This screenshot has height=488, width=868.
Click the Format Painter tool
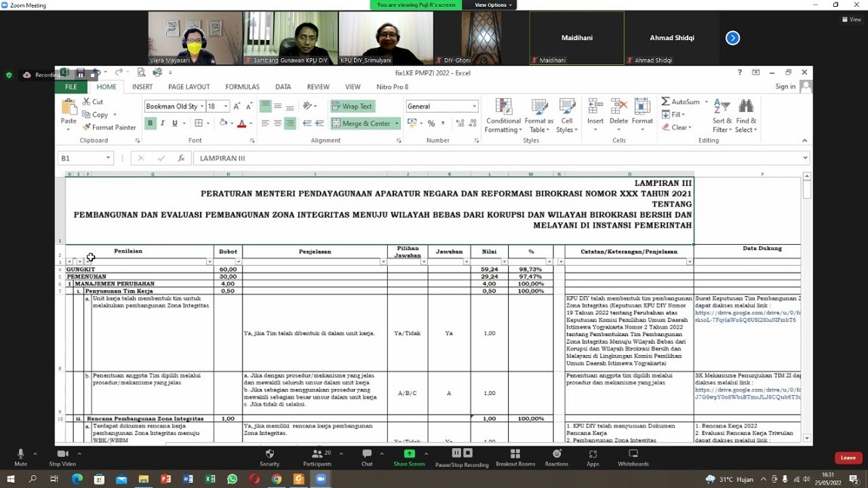pyautogui.click(x=109, y=128)
